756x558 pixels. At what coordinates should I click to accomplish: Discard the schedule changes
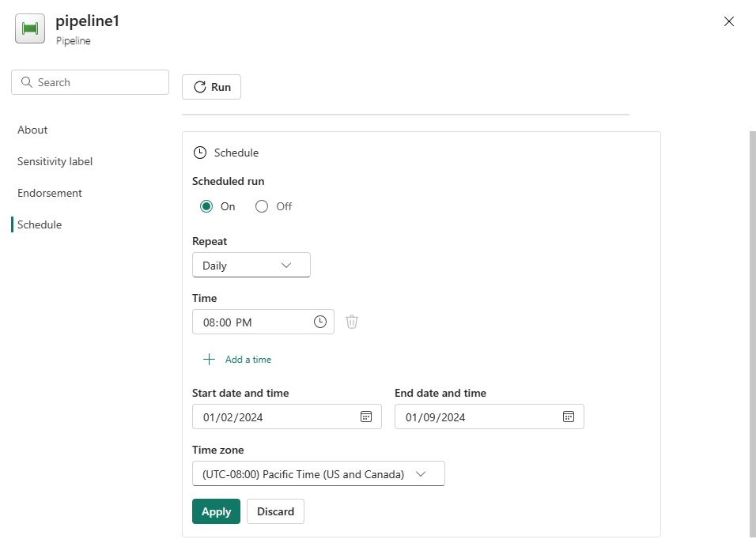[x=275, y=511]
